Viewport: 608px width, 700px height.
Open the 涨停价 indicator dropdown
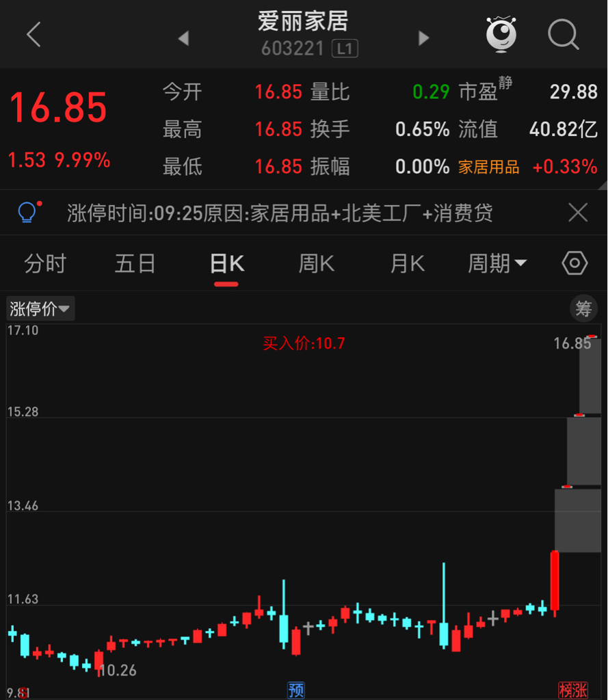tap(40, 308)
